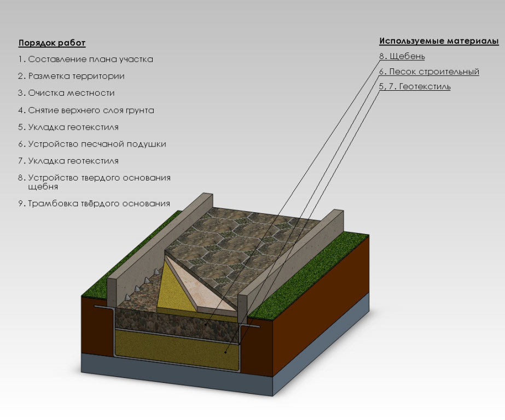Image resolution: width=505 pixels, height=420 pixels.
Task: Click the label "6. Песок строительный"
Action: coord(429,72)
